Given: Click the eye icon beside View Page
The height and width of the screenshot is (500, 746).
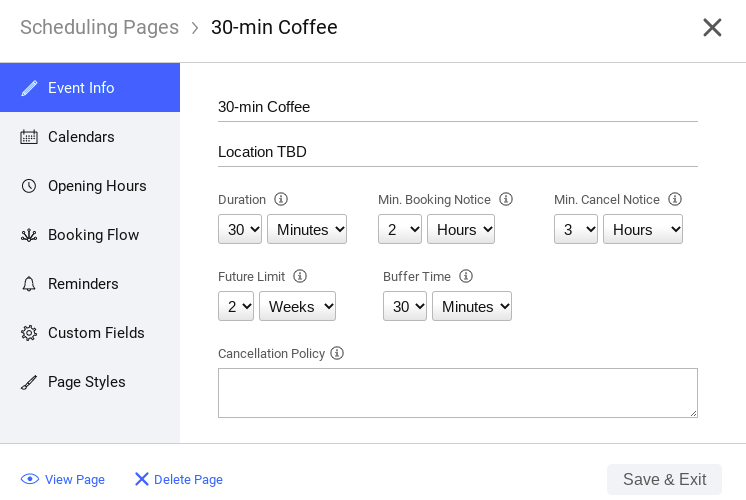Looking at the screenshot, I should click(30, 479).
